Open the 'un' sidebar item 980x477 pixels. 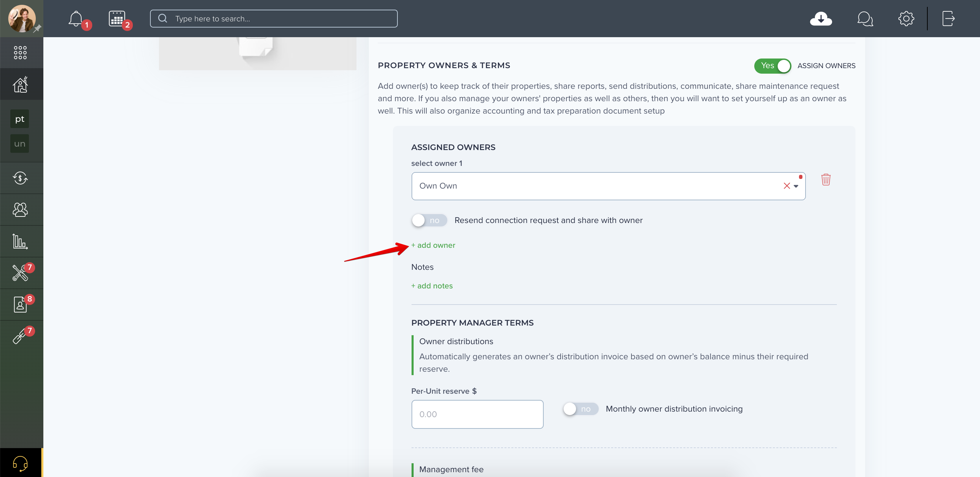pos(20,144)
